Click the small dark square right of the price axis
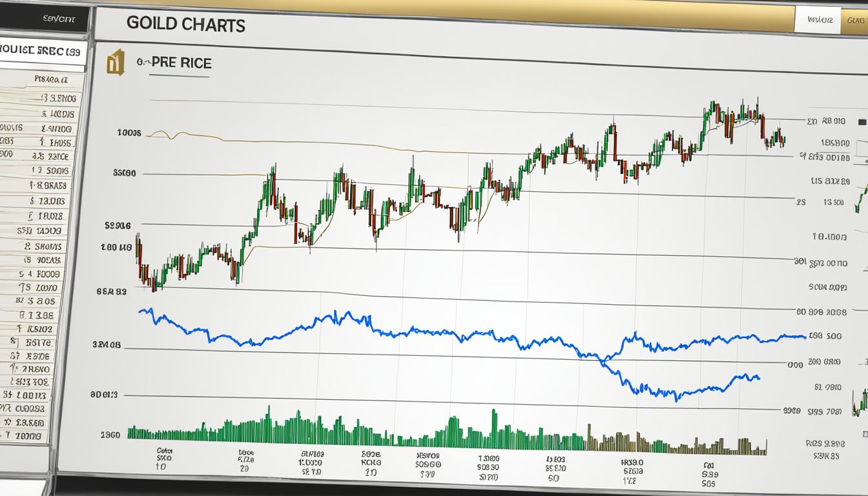This screenshot has width=868, height=496. click(x=862, y=121)
